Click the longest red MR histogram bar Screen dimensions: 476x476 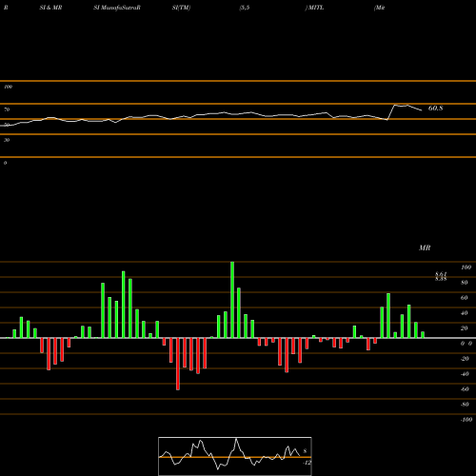tap(178, 364)
